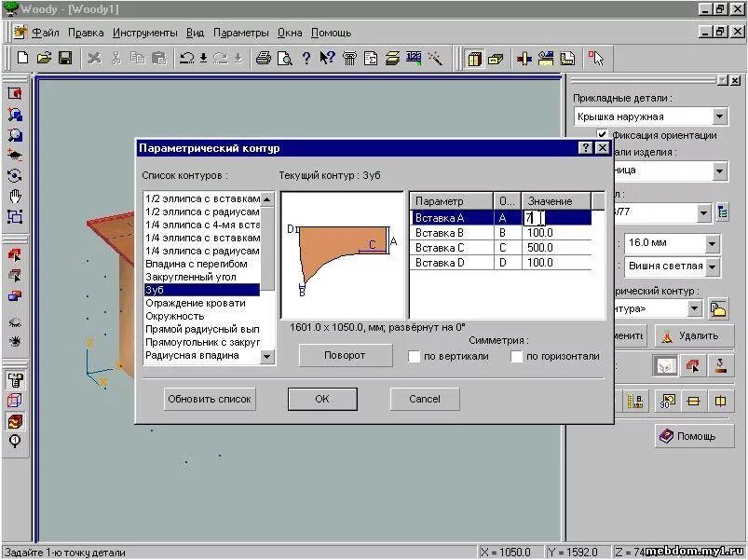Click the column pillar toolbar icon
Image resolution: width=748 pixels, height=560 pixels.
coord(349,59)
